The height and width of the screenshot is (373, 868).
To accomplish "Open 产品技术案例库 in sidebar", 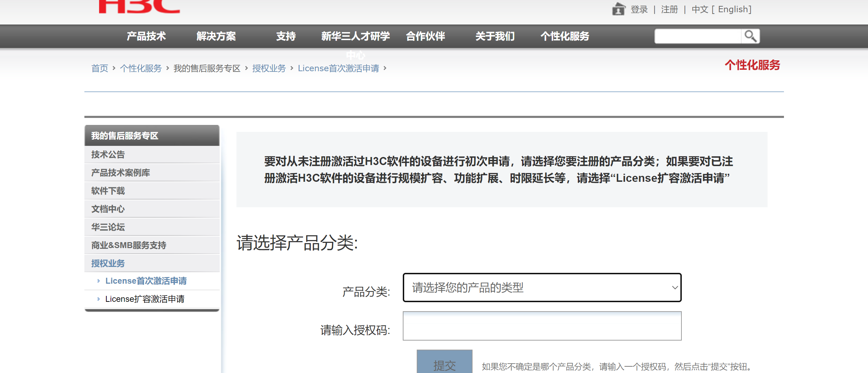I will tap(152, 173).
